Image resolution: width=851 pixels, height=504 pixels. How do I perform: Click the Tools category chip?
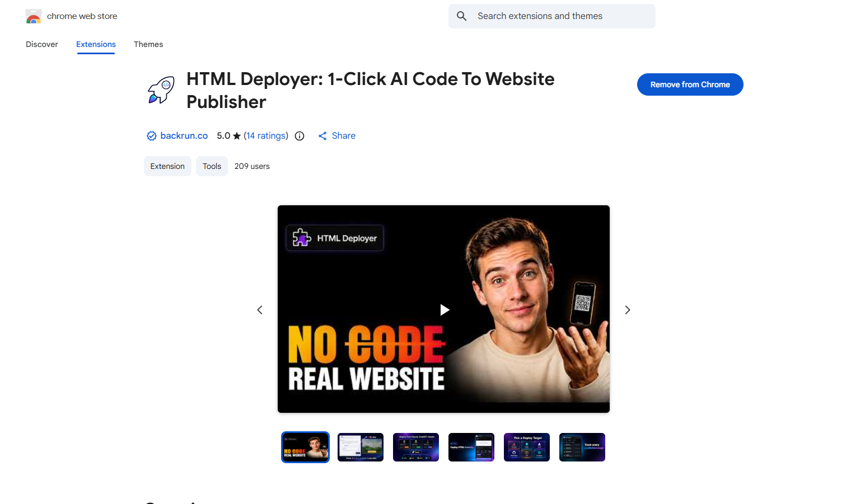click(x=212, y=166)
